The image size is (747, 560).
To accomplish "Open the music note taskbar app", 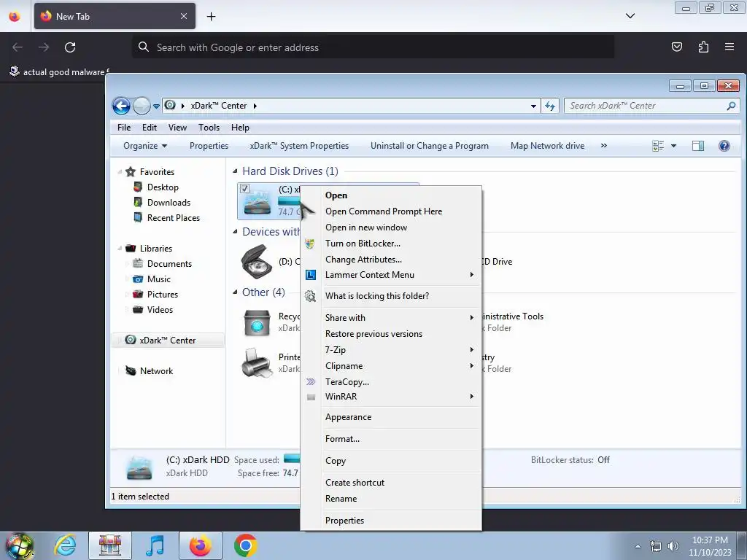I will click(x=155, y=545).
